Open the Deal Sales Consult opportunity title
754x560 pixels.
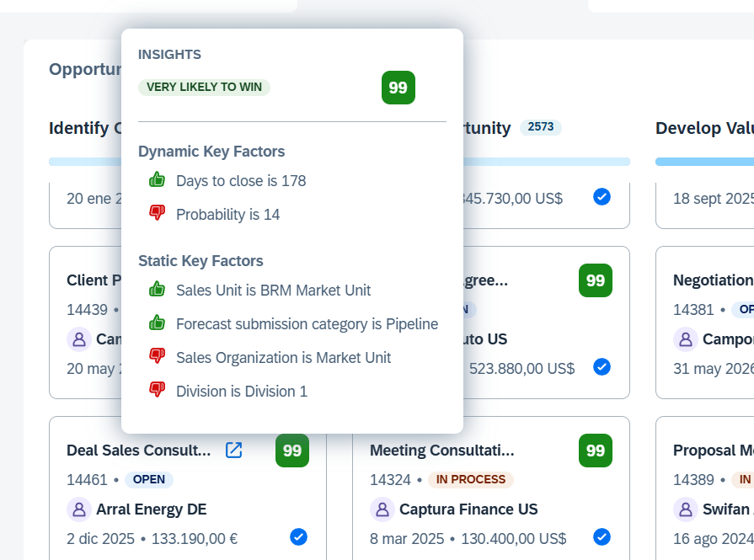[139, 451]
